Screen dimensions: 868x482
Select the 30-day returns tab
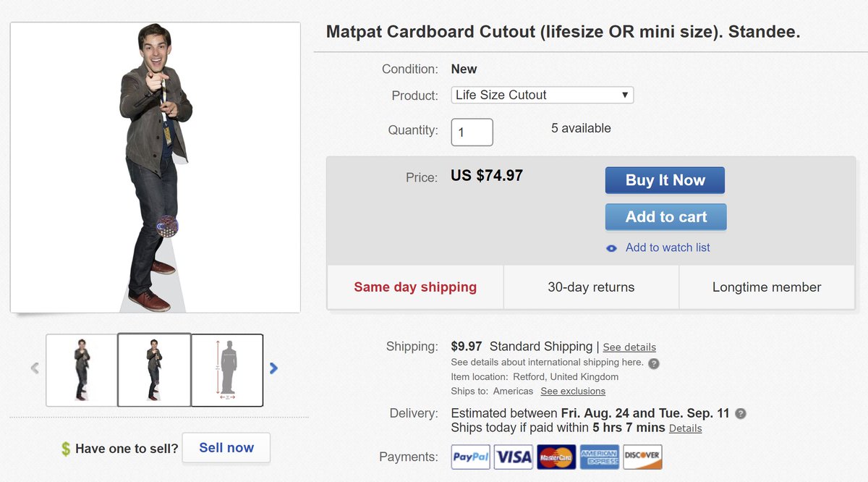tap(591, 287)
